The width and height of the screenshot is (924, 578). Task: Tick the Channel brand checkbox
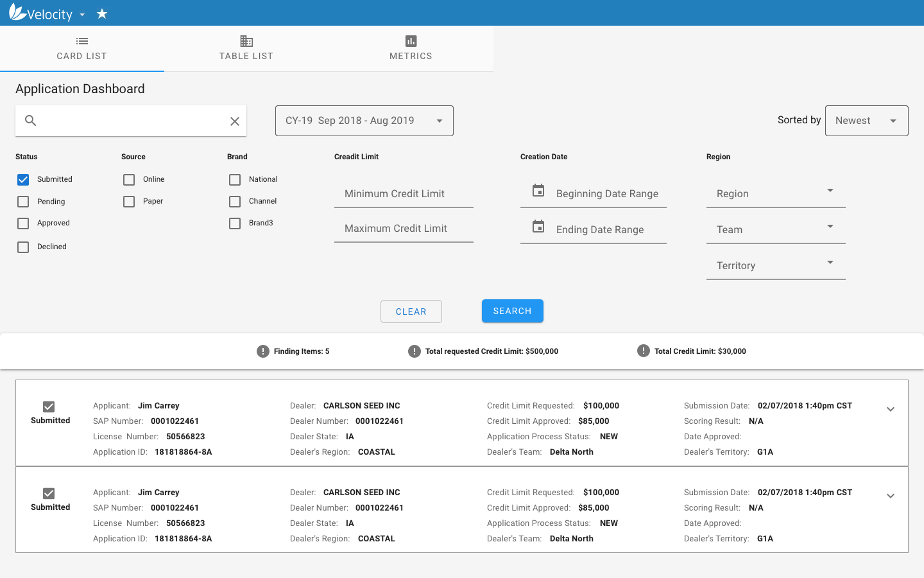(x=235, y=202)
